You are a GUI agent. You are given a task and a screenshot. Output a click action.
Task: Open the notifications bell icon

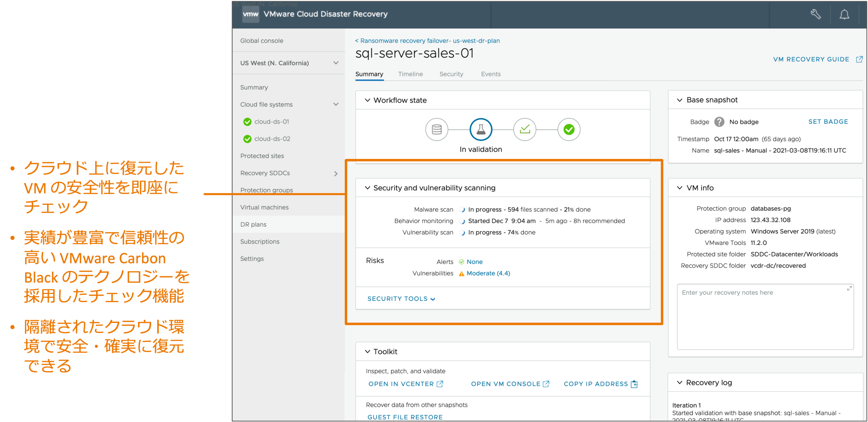[x=844, y=14]
